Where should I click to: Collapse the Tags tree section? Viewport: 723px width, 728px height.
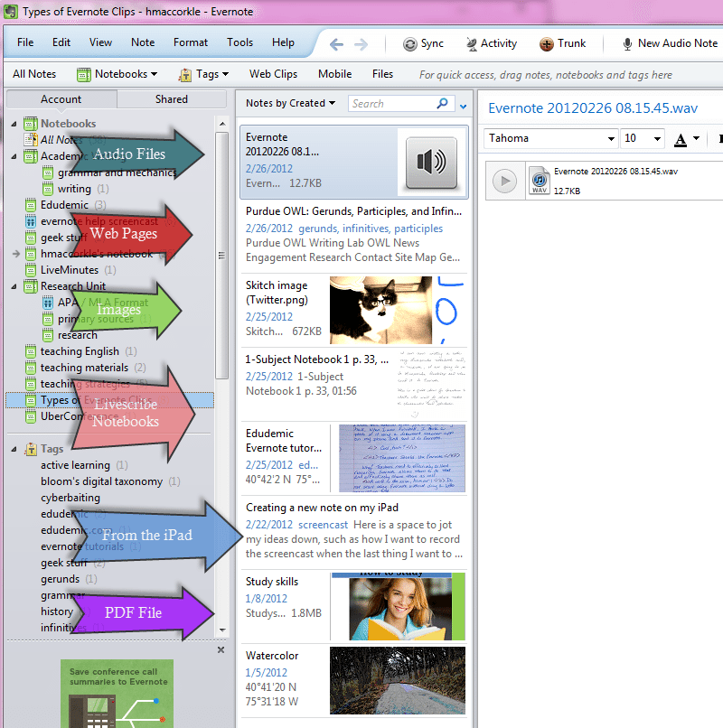point(14,449)
